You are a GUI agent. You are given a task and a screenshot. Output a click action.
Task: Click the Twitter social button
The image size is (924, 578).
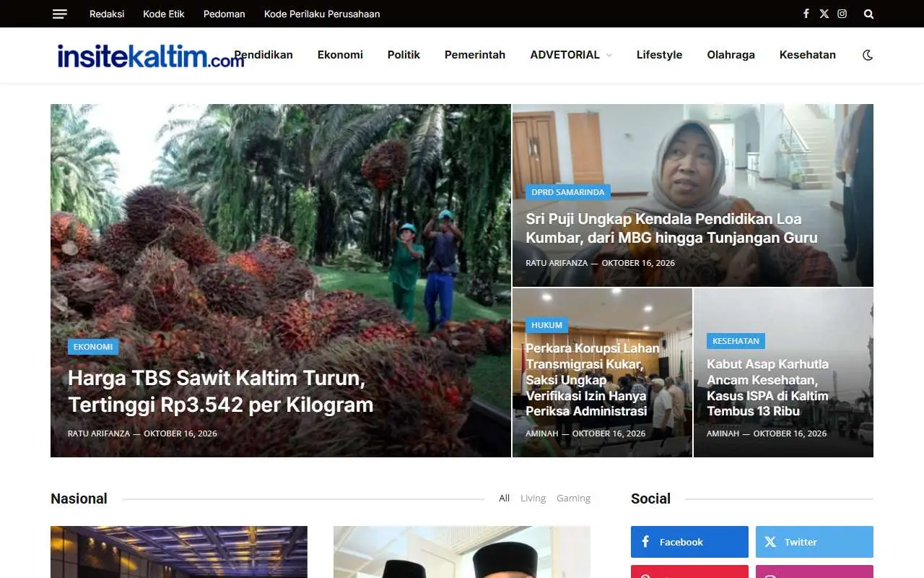(814, 542)
